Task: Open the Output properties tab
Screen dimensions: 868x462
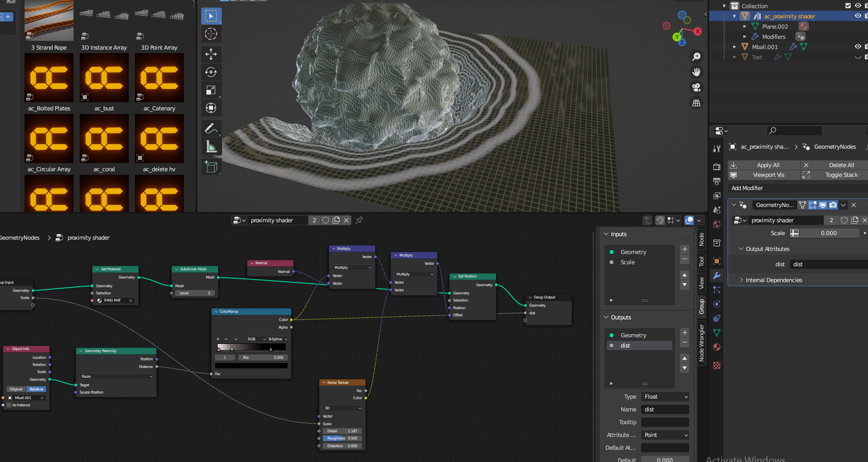Action: (717, 181)
